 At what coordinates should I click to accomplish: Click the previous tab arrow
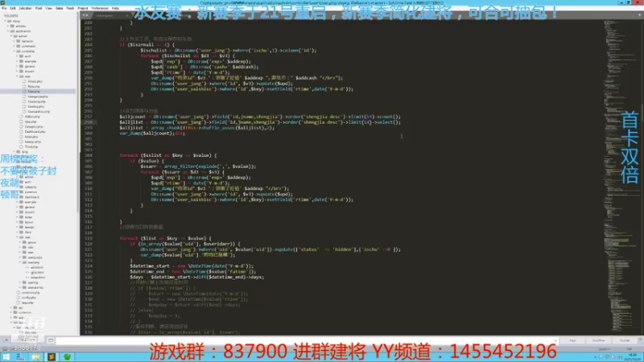click(x=84, y=15)
